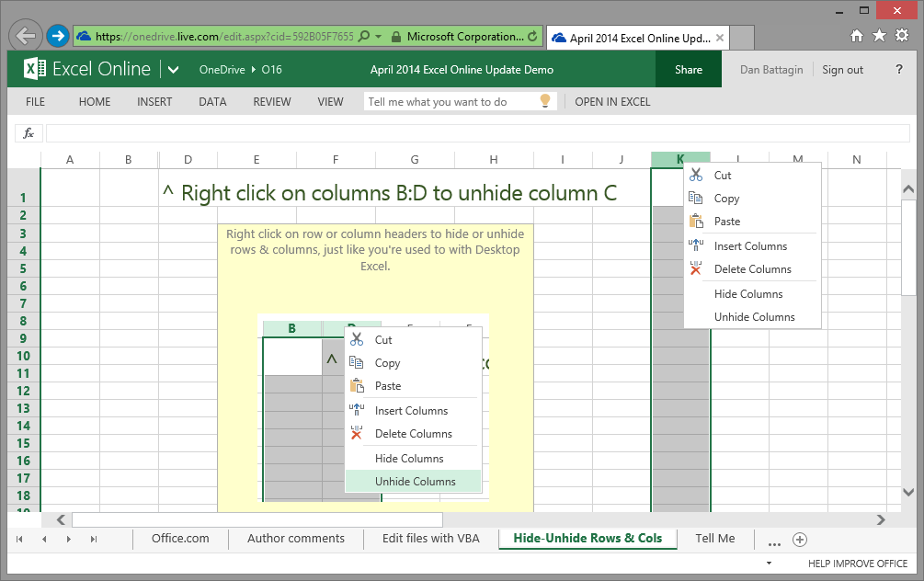Add a new sheet with the plus icon

800,540
